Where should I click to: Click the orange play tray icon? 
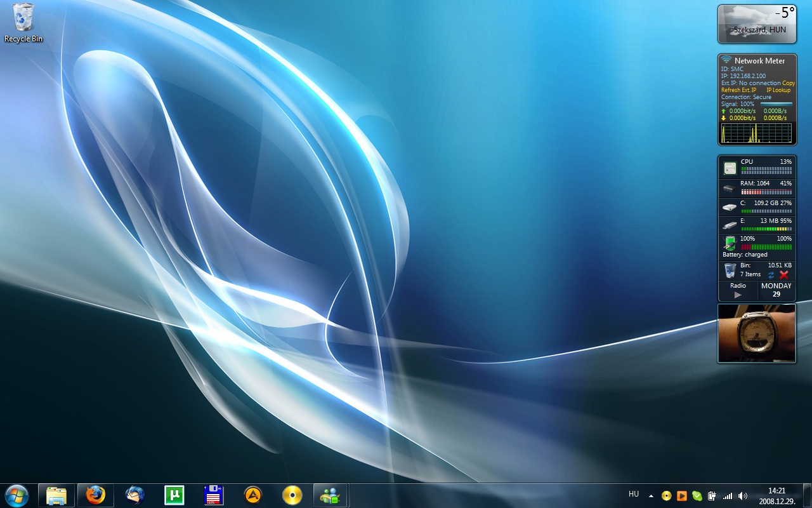pos(682,496)
